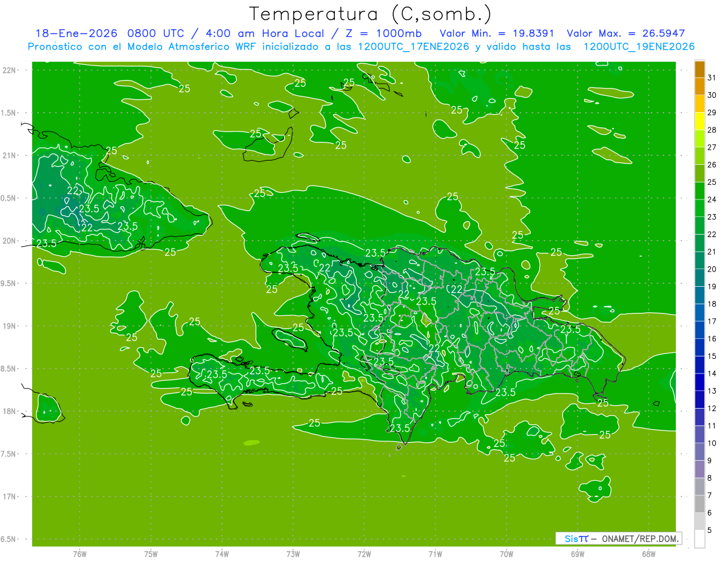Click color bar label '29'
Image resolution: width=728 pixels, height=562 pixels.
(712, 112)
